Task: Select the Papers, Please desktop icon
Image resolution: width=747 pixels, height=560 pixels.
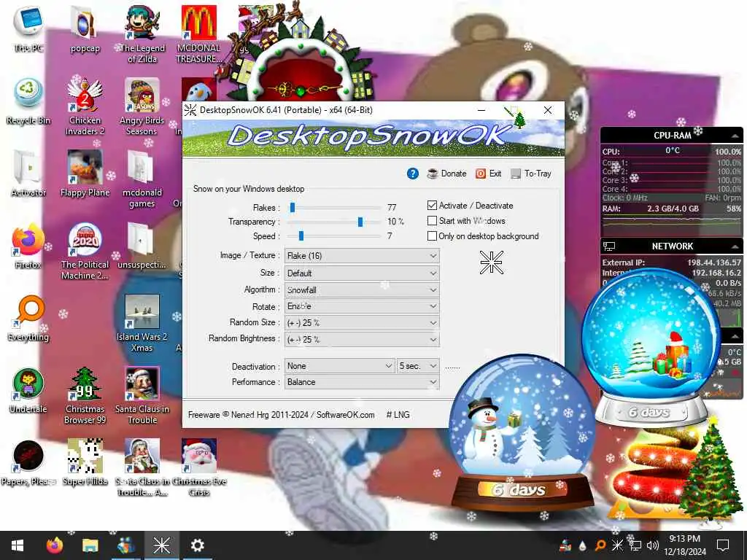Action: coord(28,463)
